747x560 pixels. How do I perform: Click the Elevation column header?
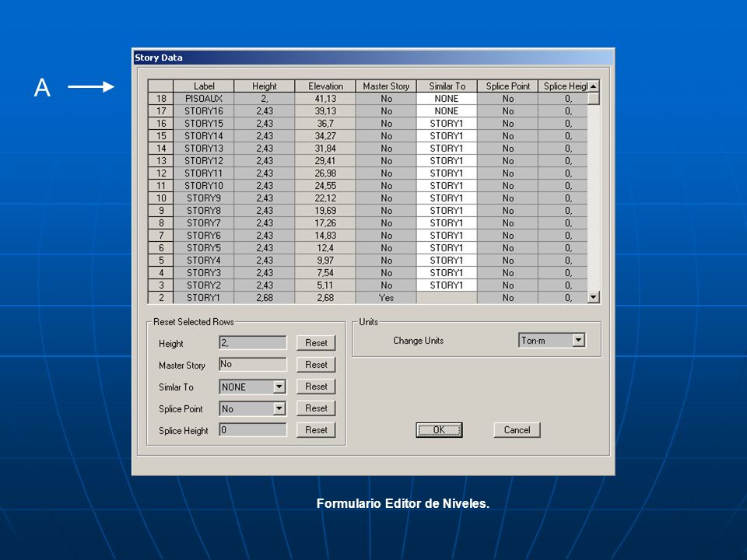(325, 86)
